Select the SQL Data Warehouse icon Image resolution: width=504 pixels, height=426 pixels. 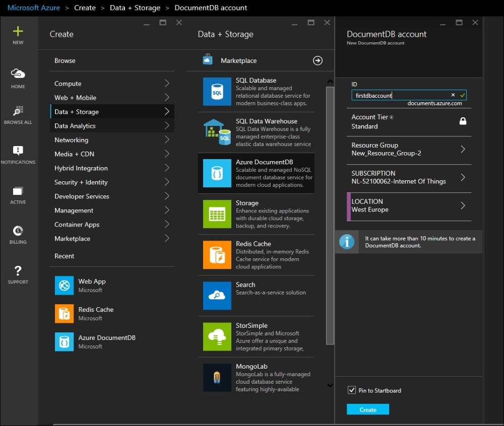(217, 132)
